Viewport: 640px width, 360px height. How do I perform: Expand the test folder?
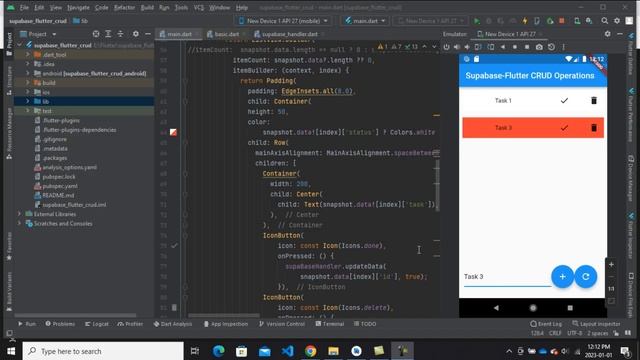[28, 111]
